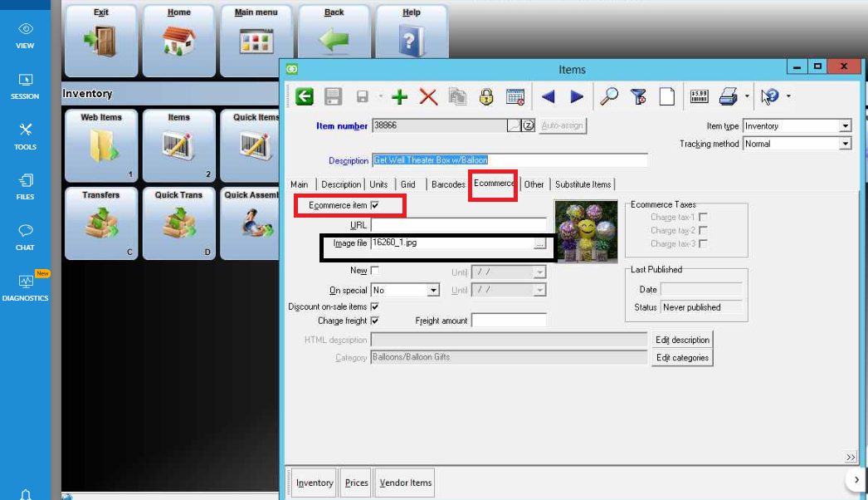Viewport: 868px width, 500px height.
Task: Switch to the Barcodes tab
Action: point(448,184)
